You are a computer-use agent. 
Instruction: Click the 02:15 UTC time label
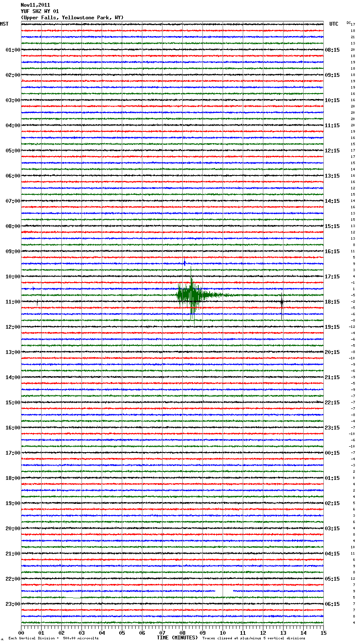pos(332,503)
